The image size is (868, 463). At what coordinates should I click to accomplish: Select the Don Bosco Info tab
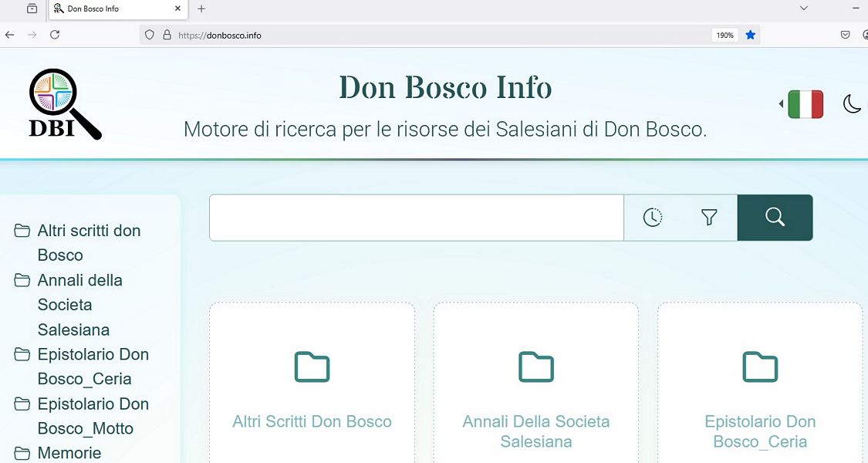[x=118, y=8]
